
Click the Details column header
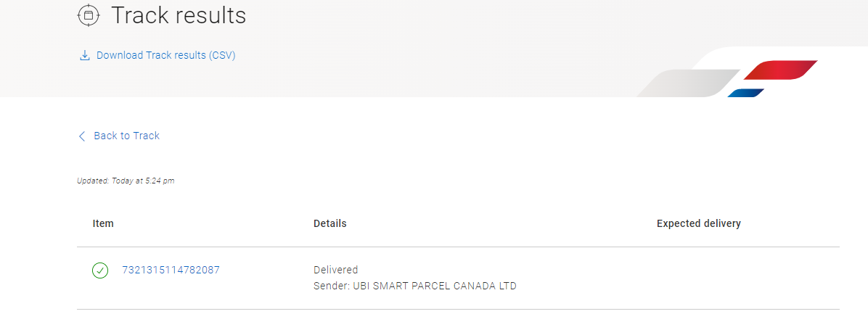(329, 223)
